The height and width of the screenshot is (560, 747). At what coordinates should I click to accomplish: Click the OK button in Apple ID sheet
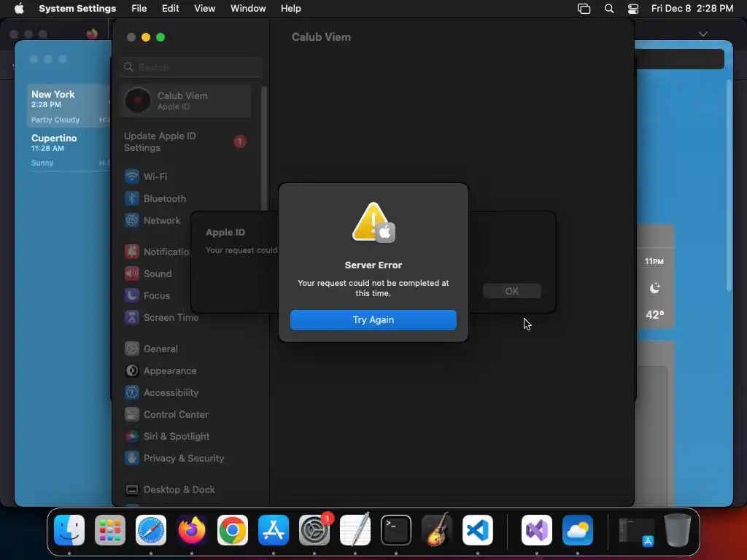click(511, 291)
